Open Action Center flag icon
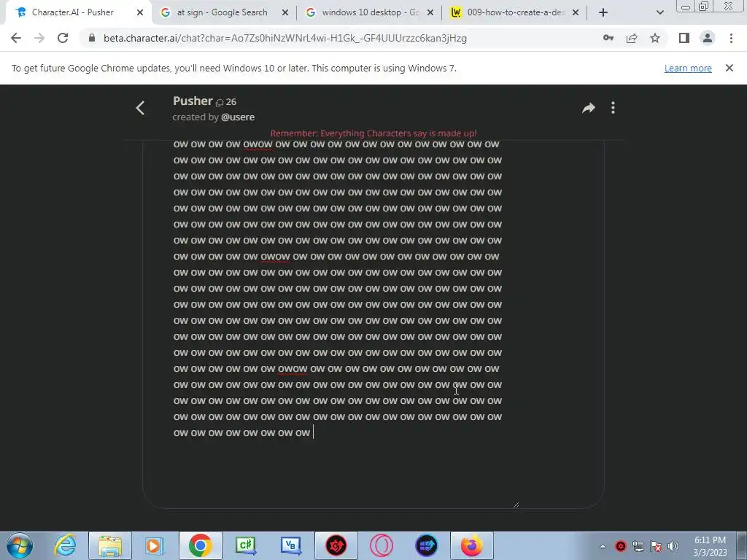 coord(656,546)
